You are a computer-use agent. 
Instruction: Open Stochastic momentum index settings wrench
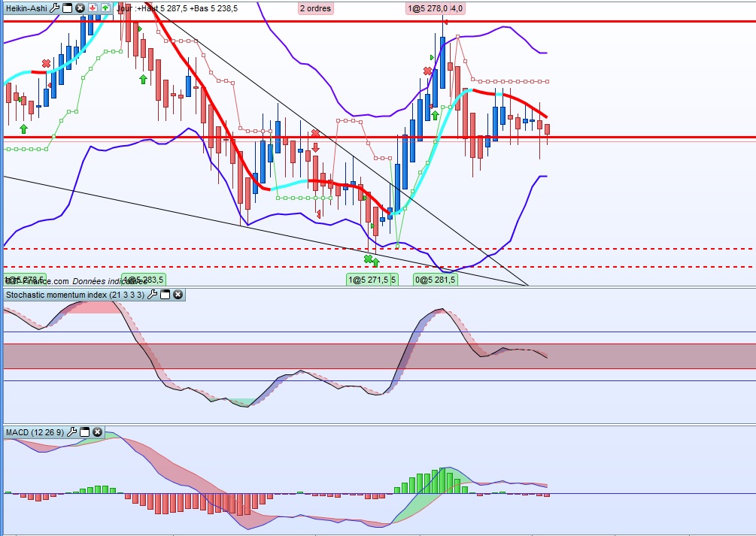[x=152, y=295]
